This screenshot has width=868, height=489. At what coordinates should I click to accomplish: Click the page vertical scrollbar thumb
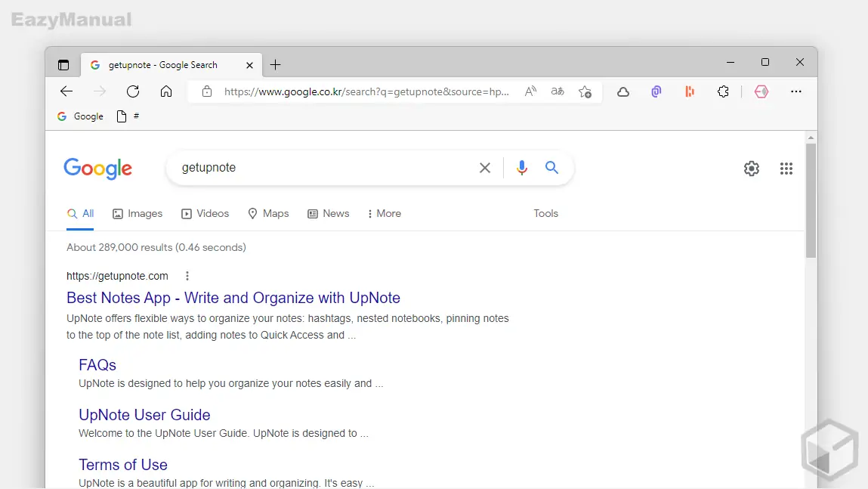[x=811, y=200]
